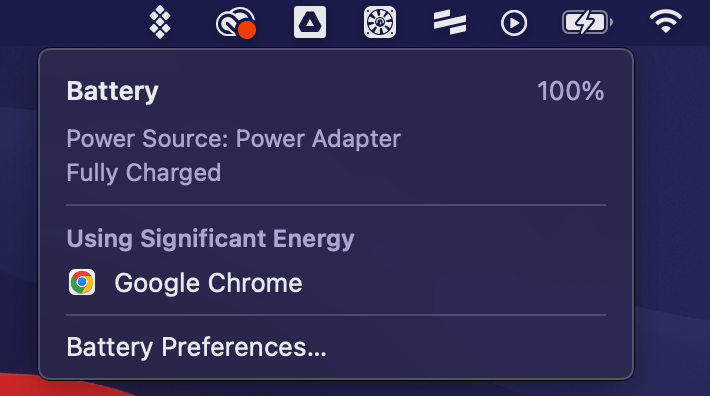Open the Creative Cloud menu bar icon
The image size is (710, 396).
click(236, 22)
